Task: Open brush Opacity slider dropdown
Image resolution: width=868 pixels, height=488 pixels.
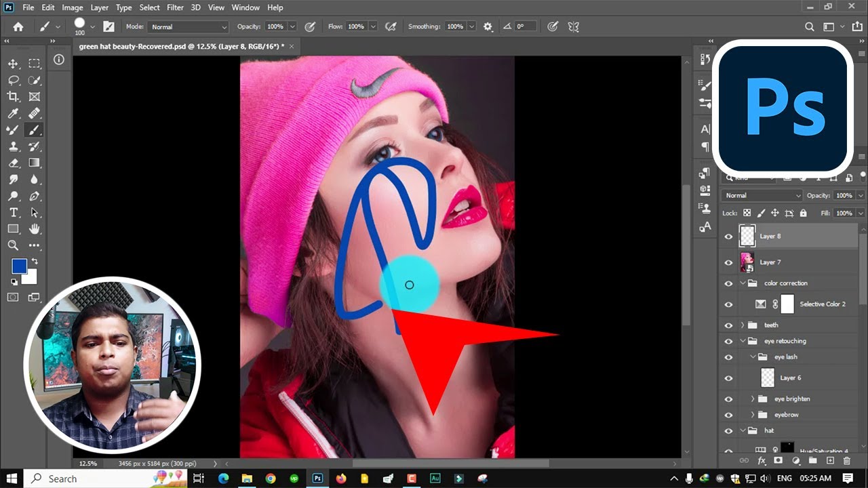Action: [x=292, y=26]
